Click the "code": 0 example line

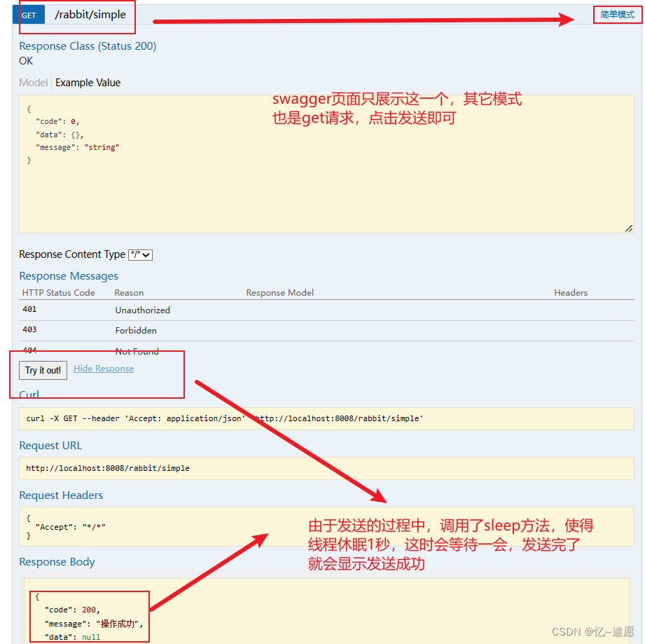[57, 122]
